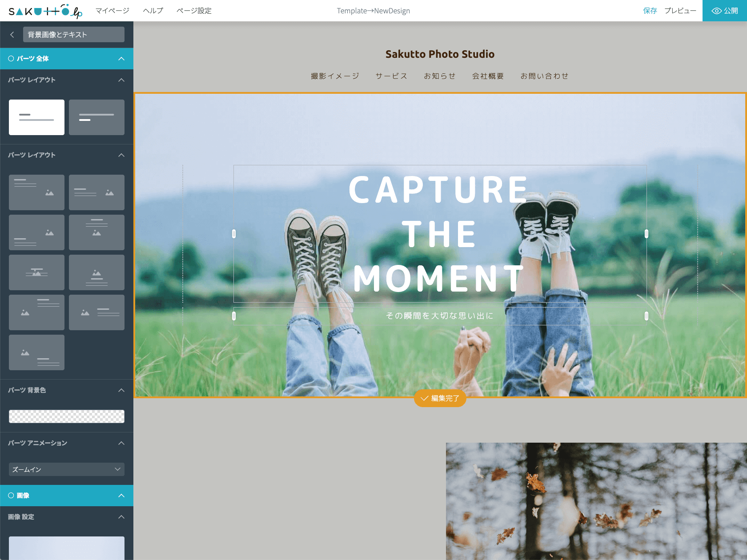Image resolution: width=747 pixels, height=560 pixels.
Task: Collapse the 画像 section header
Action: [121, 496]
